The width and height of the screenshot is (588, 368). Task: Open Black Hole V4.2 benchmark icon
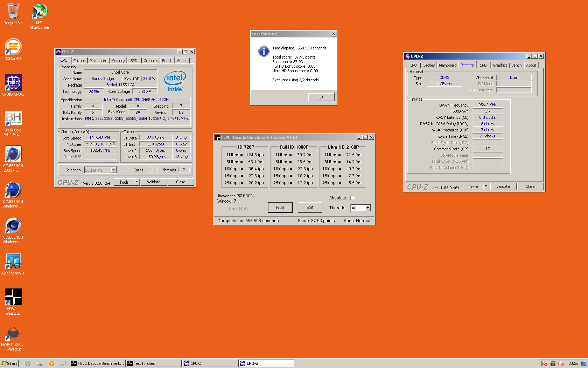pos(13,123)
